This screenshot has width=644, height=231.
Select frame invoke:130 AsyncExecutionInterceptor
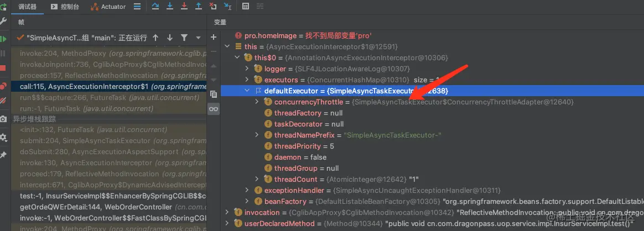coord(108,163)
